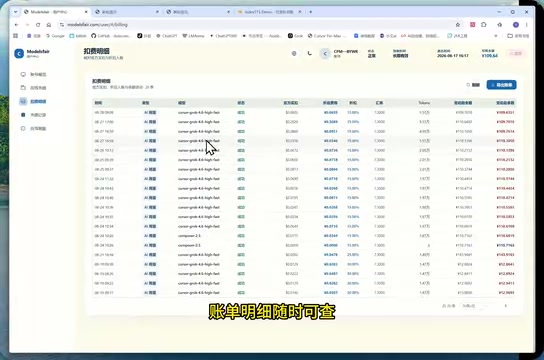This screenshot has width=544, height=360.
Task: Go back to the previous page
Action: pos(16,25)
